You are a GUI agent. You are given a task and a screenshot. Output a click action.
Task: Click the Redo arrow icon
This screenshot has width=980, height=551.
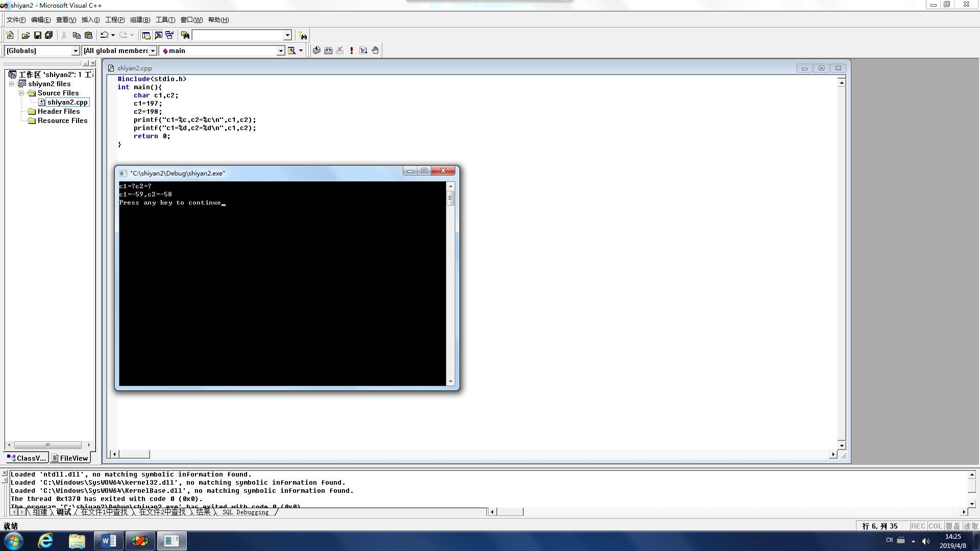click(x=123, y=35)
